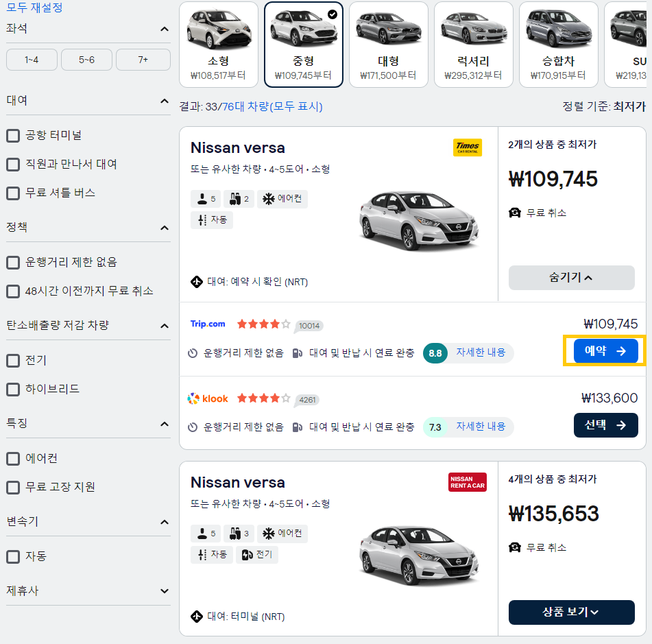Click the klook 4261 review count
Screen dimensions: 652x644
pyautogui.click(x=307, y=400)
